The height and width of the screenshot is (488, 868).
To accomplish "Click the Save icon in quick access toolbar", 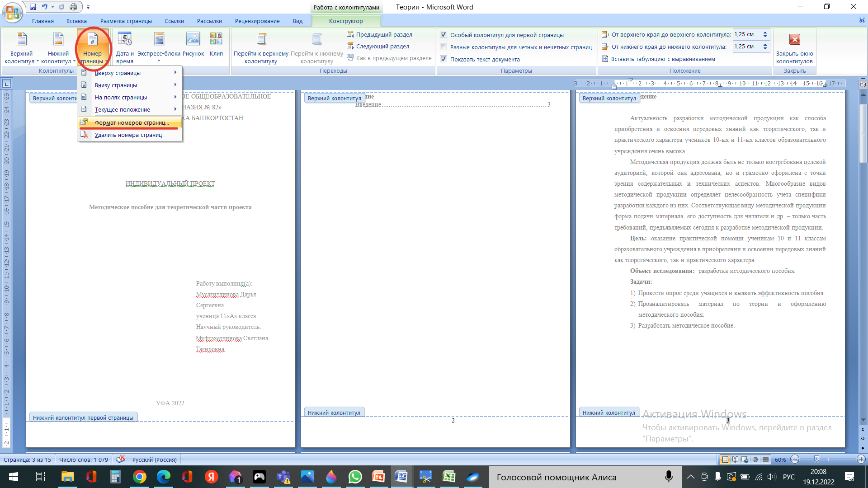I will [33, 7].
